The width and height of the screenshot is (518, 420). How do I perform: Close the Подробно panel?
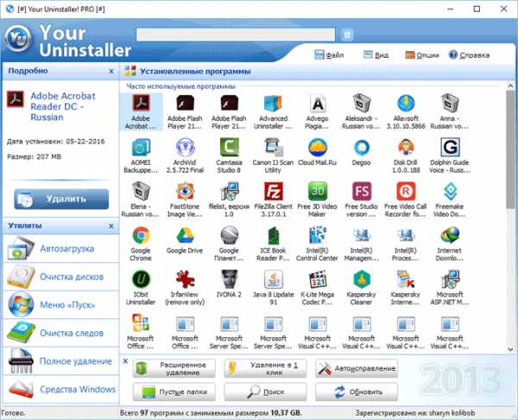[111, 71]
